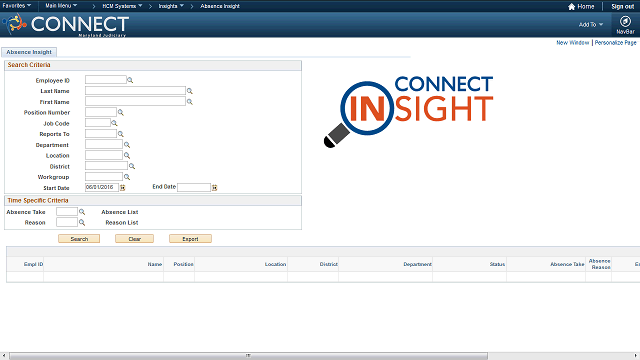
Task: Click the District column header in results
Action: [329, 264]
